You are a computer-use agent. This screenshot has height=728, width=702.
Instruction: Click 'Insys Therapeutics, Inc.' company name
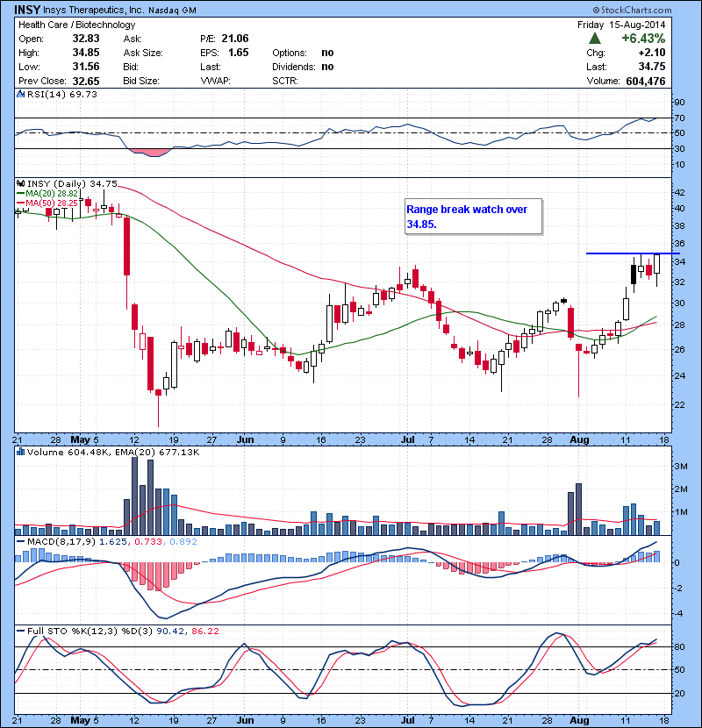coord(93,10)
